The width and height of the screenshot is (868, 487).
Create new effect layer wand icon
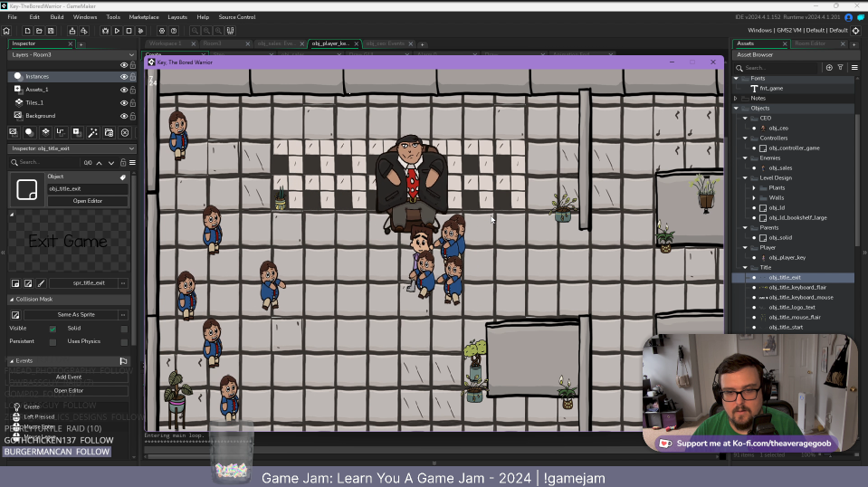[x=92, y=132]
